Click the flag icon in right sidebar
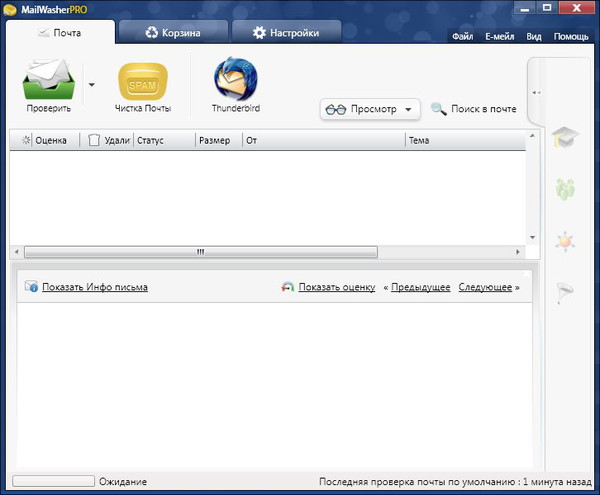Screen dimensions: 600x495 coord(565,290)
